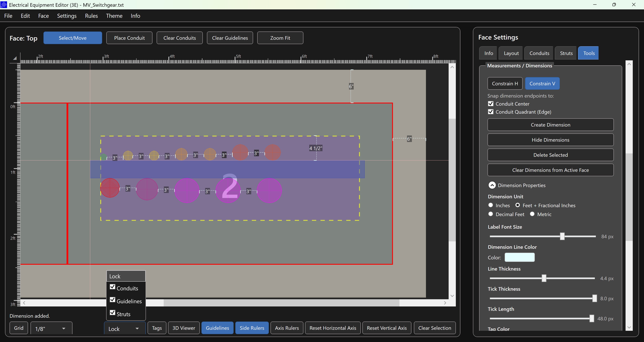This screenshot has width=644, height=342.
Task: Select the Metric dimension unit
Action: coord(532,214)
